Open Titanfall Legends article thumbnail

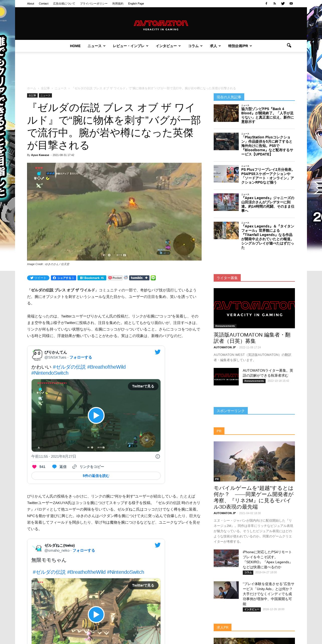[x=226, y=230]
